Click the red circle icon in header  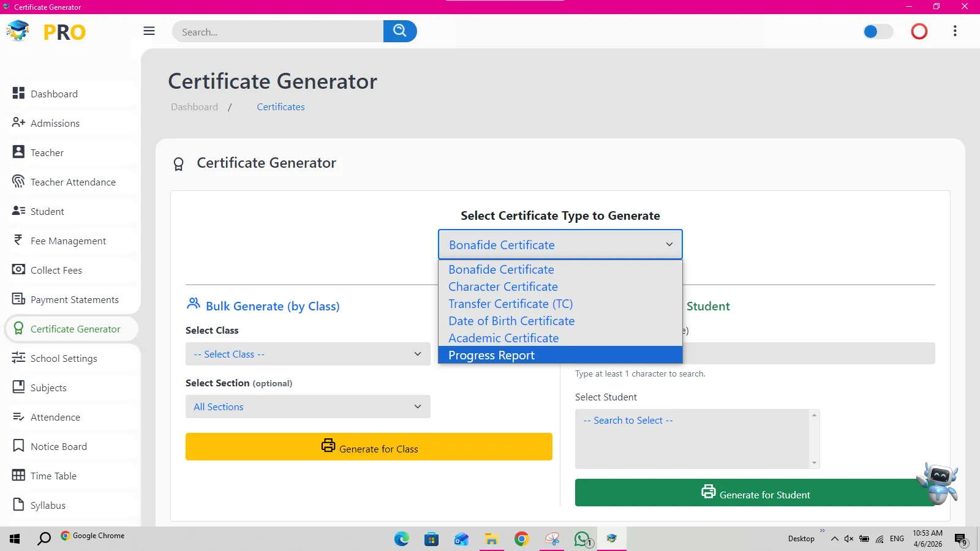[919, 31]
